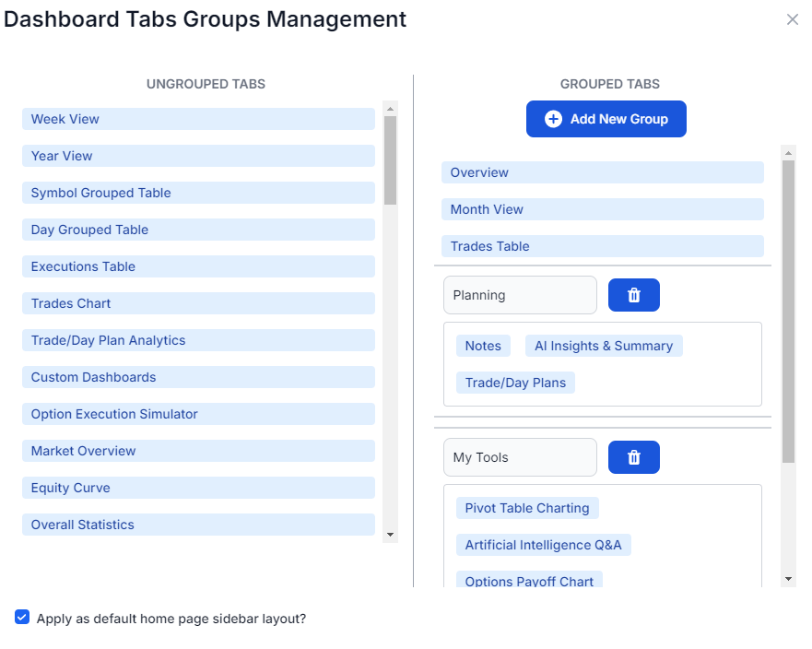This screenshot has height=649, width=812.
Task: Click the My Tools group name field
Action: [x=520, y=457]
